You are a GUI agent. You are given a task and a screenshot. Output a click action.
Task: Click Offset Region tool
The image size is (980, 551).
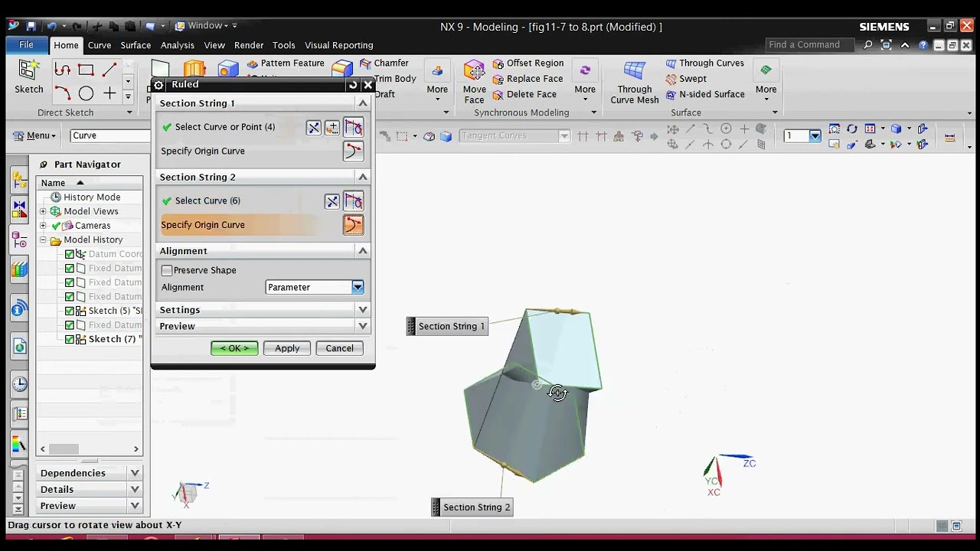pos(528,64)
